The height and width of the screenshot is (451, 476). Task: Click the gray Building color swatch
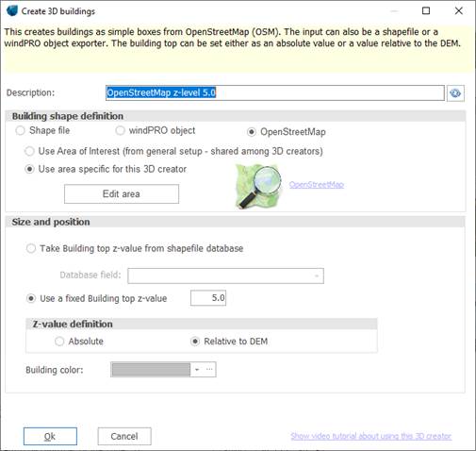pyautogui.click(x=151, y=369)
